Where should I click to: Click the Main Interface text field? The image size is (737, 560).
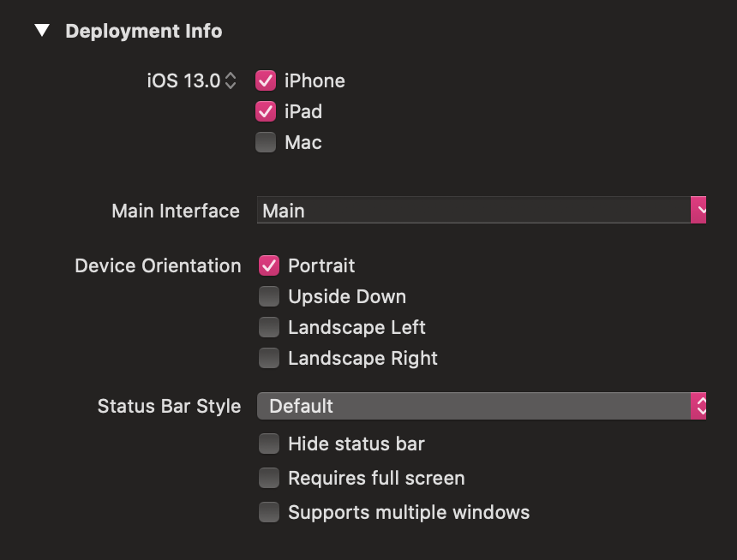[x=474, y=210]
